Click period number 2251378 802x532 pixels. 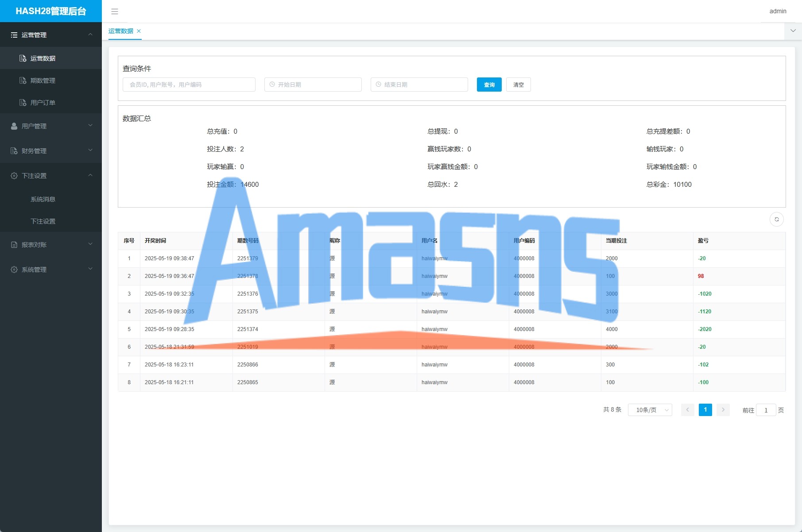coord(248,276)
